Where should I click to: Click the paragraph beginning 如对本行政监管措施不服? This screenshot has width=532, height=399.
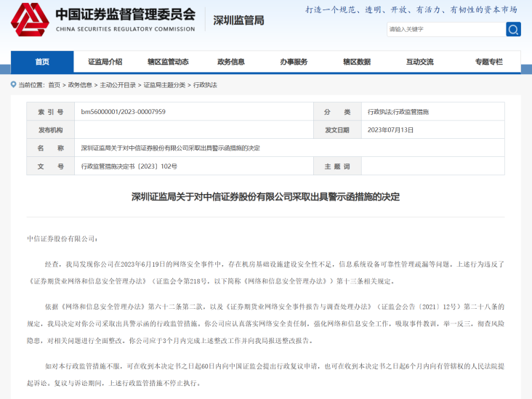point(266,374)
